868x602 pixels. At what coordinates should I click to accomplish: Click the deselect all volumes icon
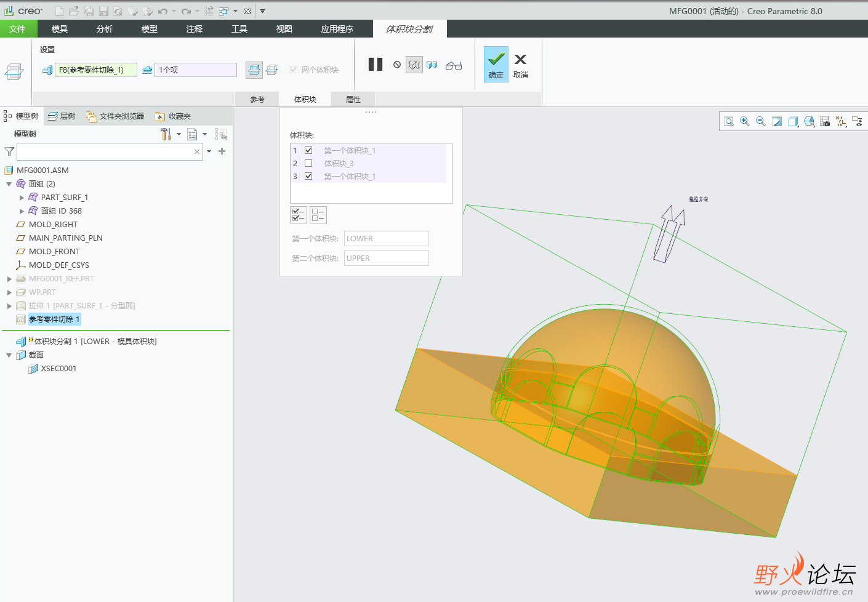[318, 215]
